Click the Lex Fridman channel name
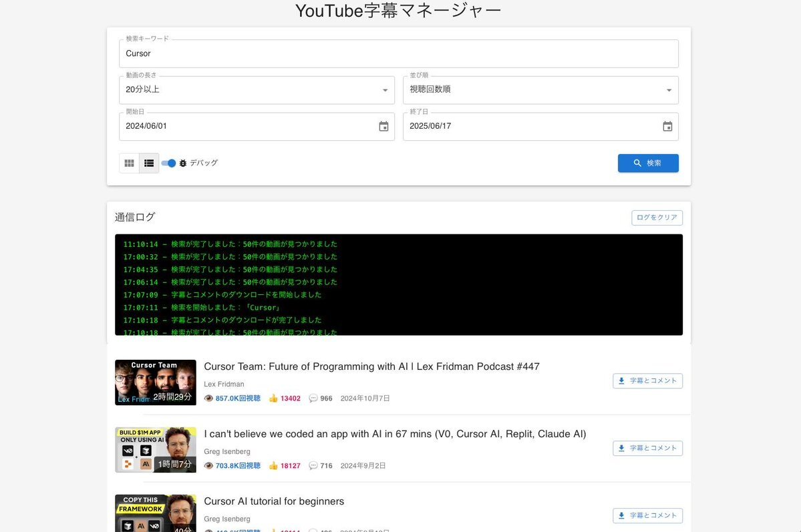801x532 pixels. tap(224, 384)
